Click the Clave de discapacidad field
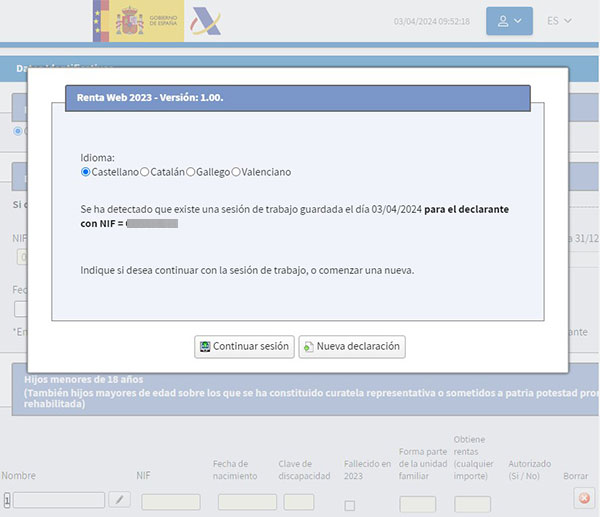The height and width of the screenshot is (517, 600). 298,502
